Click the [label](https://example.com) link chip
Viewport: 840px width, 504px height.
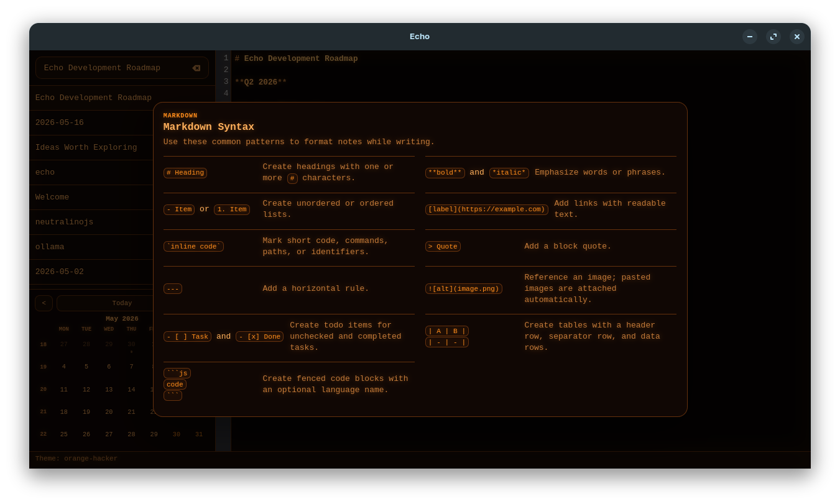click(487, 209)
